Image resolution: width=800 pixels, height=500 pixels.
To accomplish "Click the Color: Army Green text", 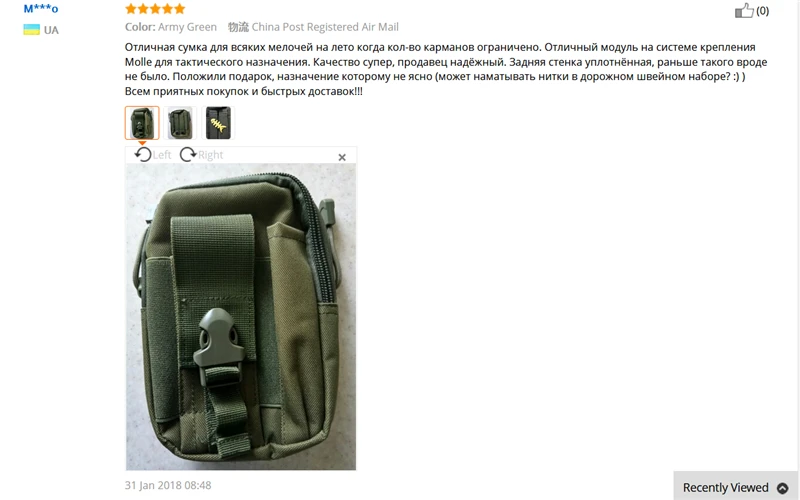I will point(171,27).
